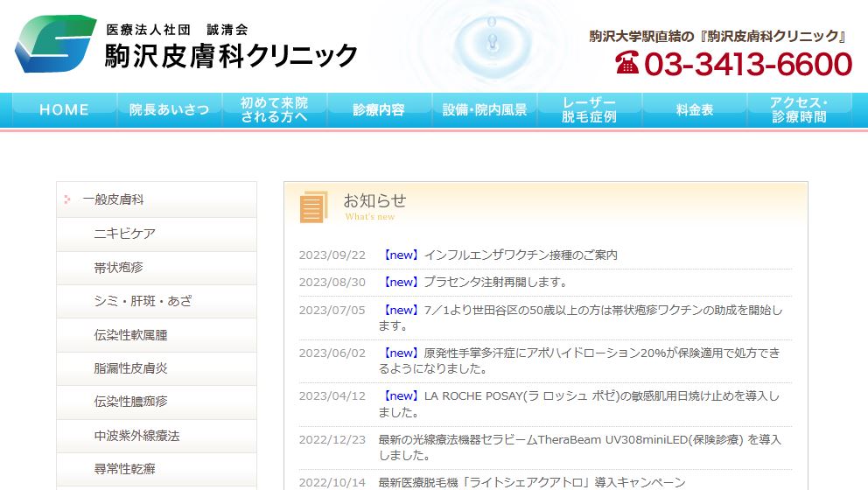Click the red telephone icon
The width and height of the screenshot is (868, 490).
626,63
